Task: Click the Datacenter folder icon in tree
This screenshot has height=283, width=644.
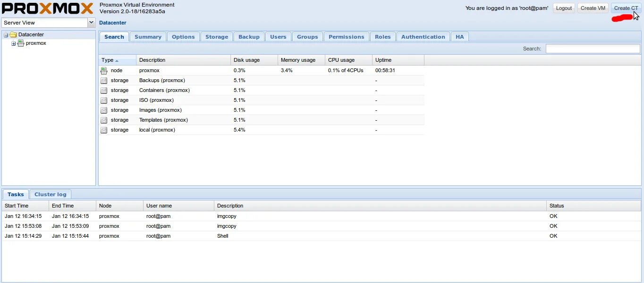Action: 13,35
